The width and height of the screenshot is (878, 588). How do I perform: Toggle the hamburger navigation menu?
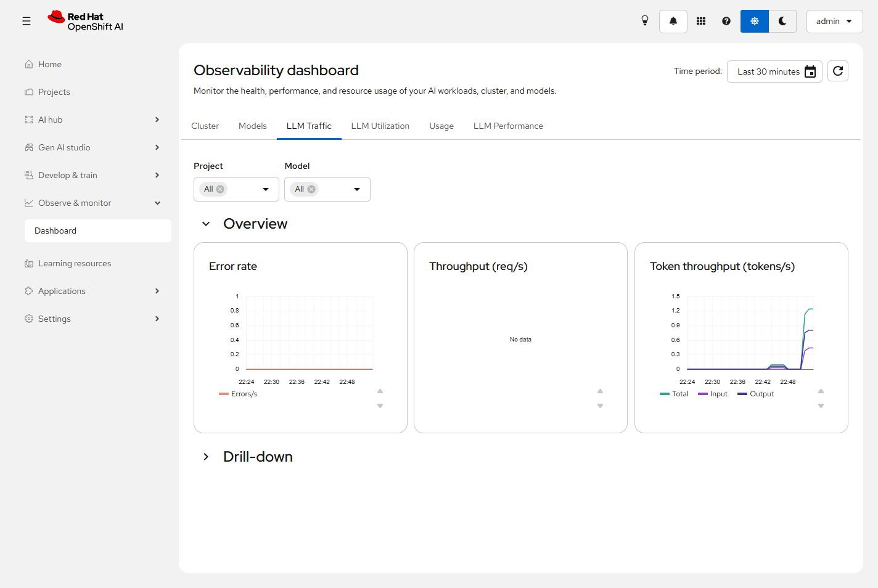coord(27,21)
